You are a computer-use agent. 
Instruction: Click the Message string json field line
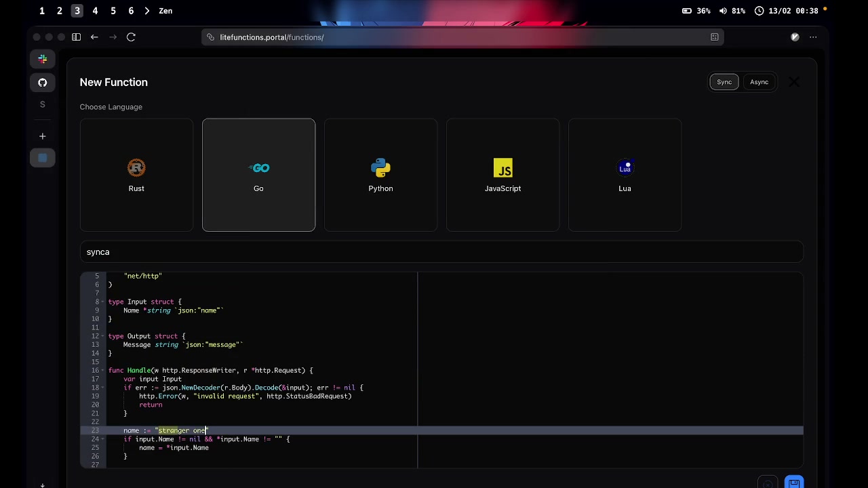tap(182, 345)
